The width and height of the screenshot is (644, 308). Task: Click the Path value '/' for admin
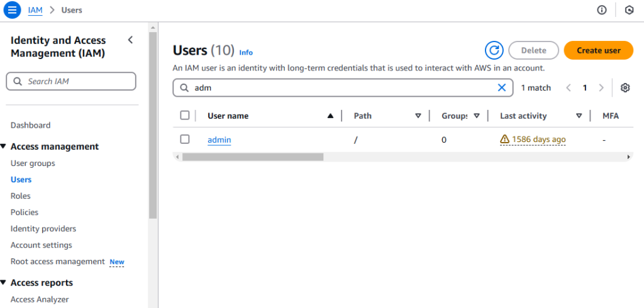coord(356,140)
